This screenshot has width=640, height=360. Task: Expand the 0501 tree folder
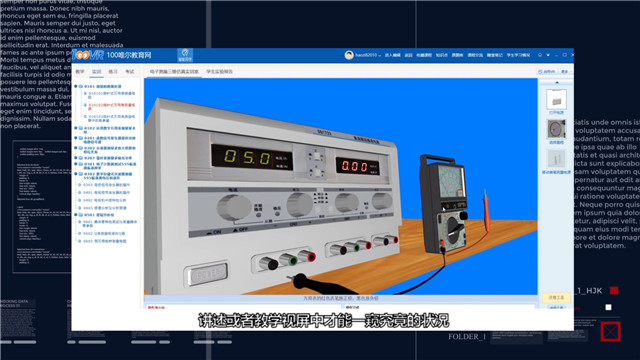coord(76,215)
